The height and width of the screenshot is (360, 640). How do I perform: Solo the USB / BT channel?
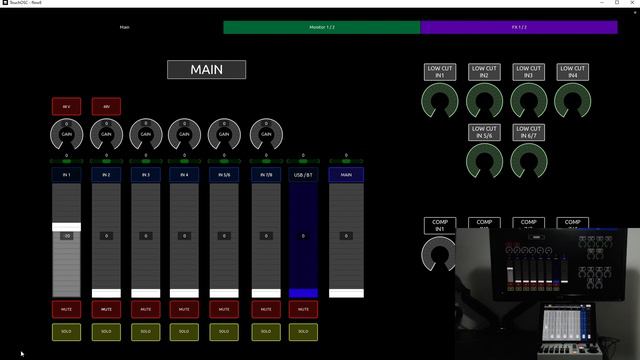pos(303,332)
